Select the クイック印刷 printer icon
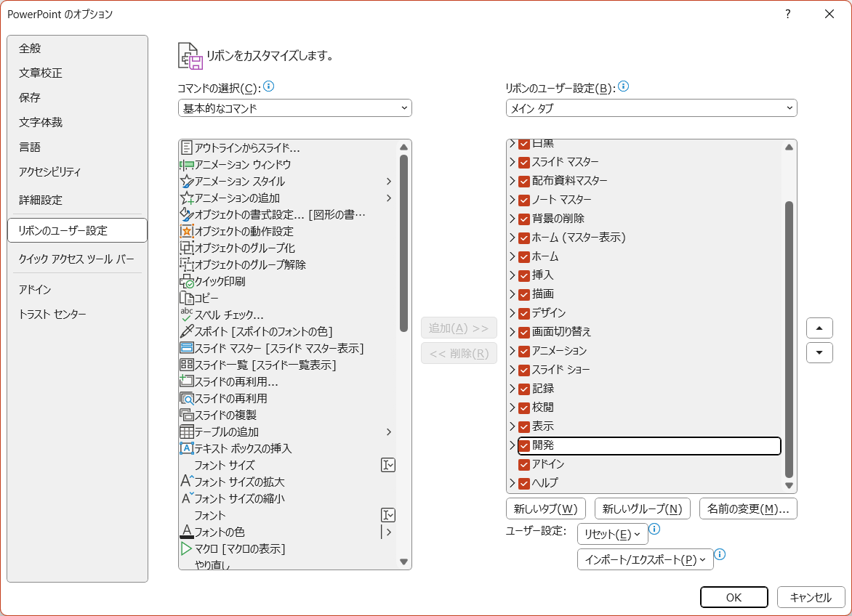 pyautogui.click(x=186, y=282)
